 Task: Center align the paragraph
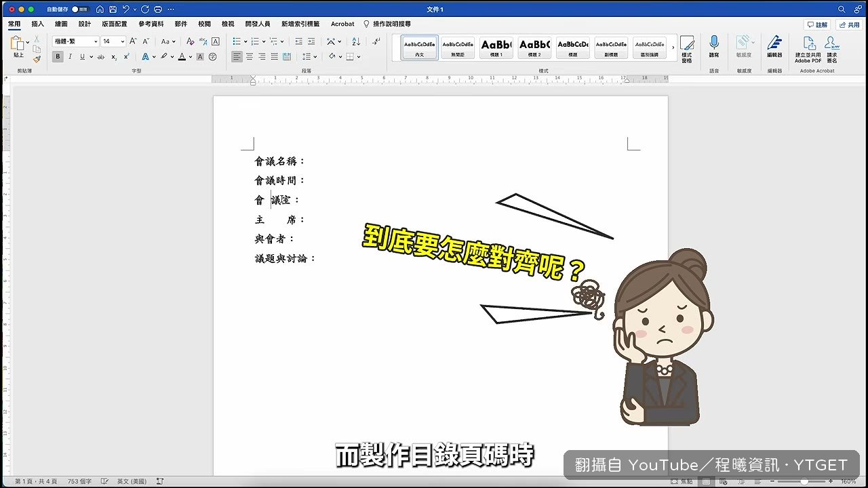[250, 57]
